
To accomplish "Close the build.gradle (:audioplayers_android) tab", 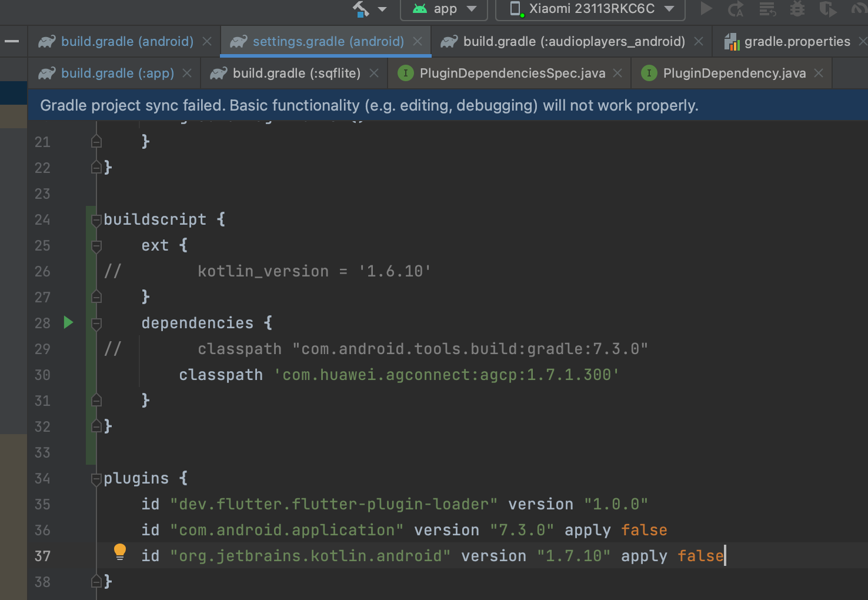I will (699, 42).
